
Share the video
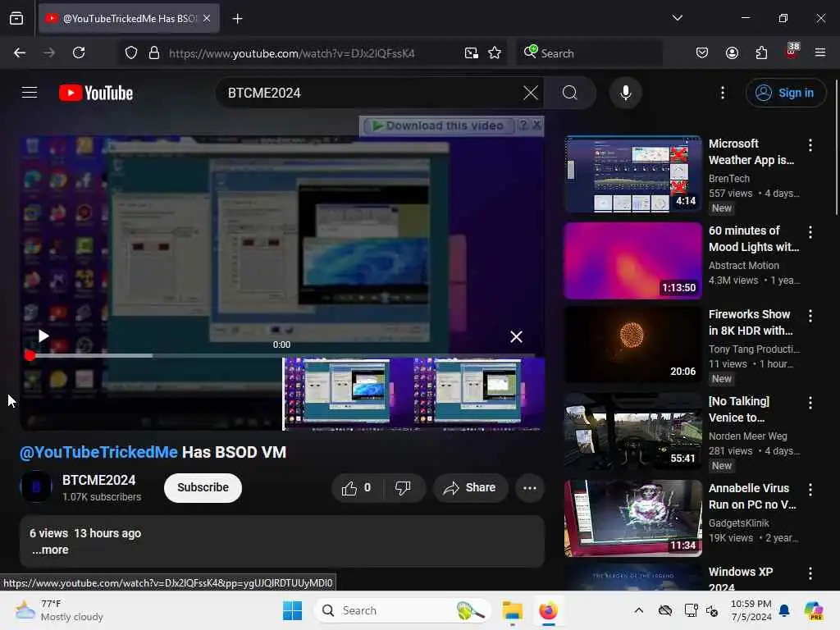point(469,488)
